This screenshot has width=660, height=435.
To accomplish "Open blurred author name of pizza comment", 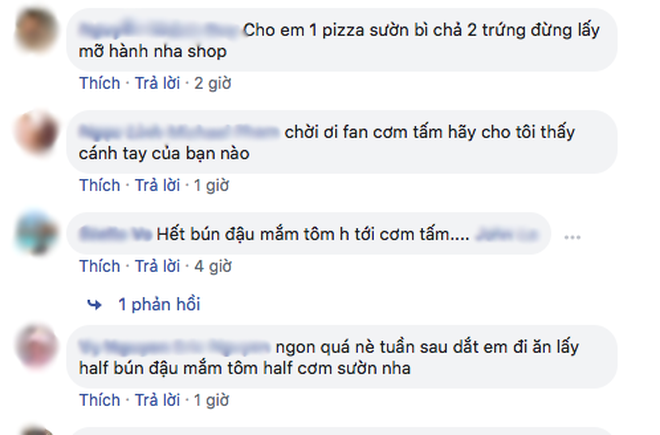I will click(159, 30).
